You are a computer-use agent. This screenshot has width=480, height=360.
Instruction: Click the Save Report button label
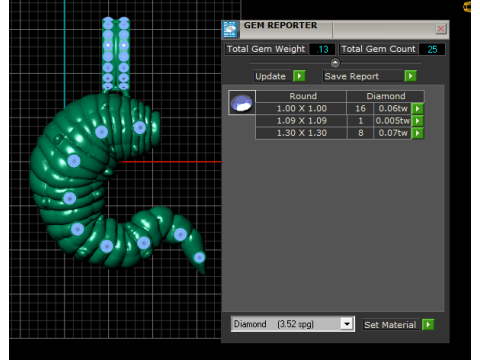click(x=352, y=76)
